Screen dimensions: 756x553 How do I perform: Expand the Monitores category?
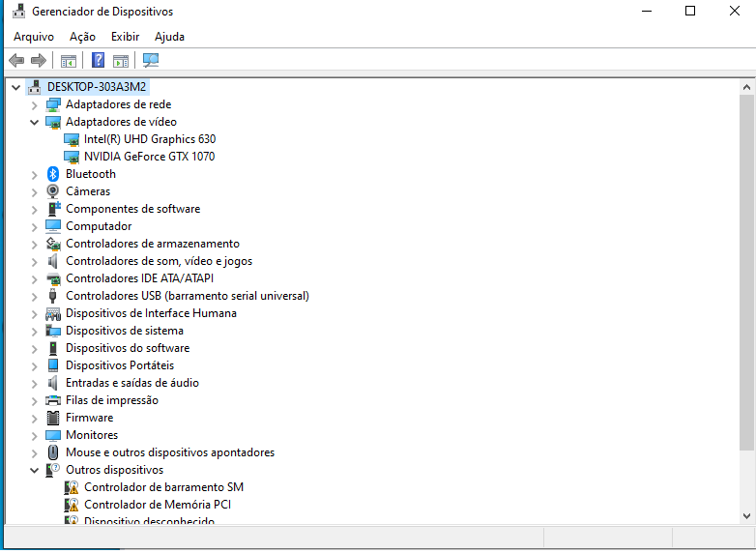34,435
